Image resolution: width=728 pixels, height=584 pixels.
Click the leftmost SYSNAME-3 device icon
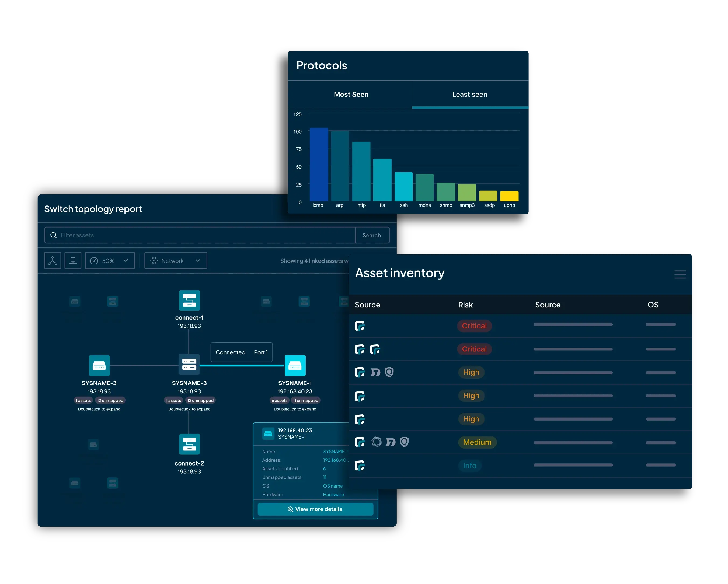point(99,366)
